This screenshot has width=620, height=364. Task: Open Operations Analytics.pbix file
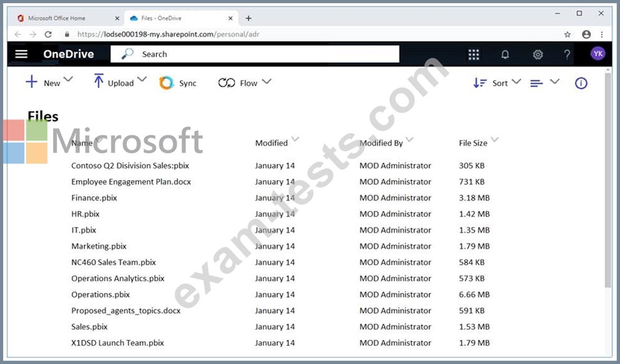coord(118,278)
